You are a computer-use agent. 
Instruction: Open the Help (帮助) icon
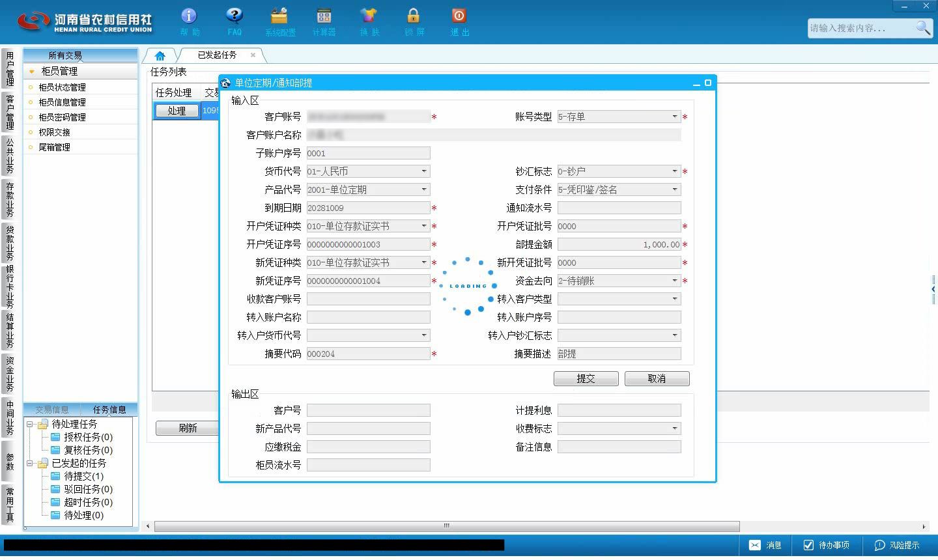[x=189, y=21]
